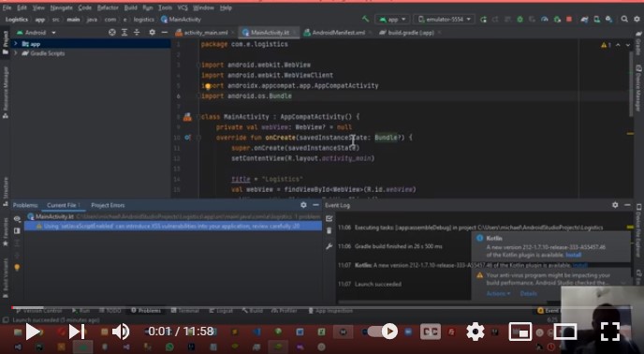Open the Terminal tool window tab
Screen dimensions: 644x354
184,310
